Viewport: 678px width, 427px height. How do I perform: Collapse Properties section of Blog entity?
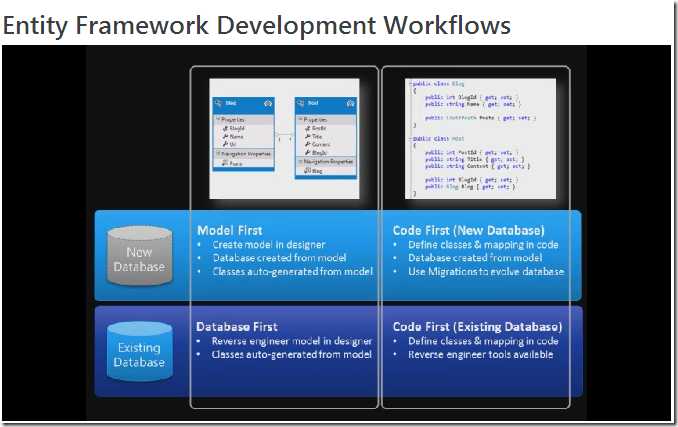click(x=218, y=119)
